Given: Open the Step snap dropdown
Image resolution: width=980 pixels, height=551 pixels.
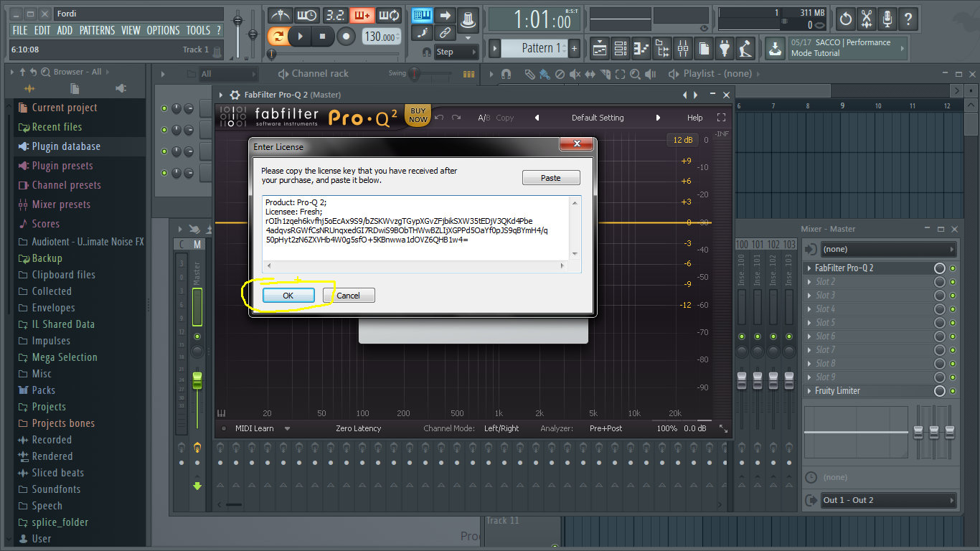Looking at the screenshot, I should 456,52.
